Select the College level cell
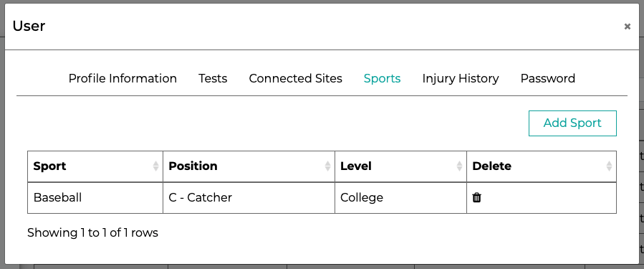Image resolution: width=644 pixels, height=269 pixels. point(400,198)
